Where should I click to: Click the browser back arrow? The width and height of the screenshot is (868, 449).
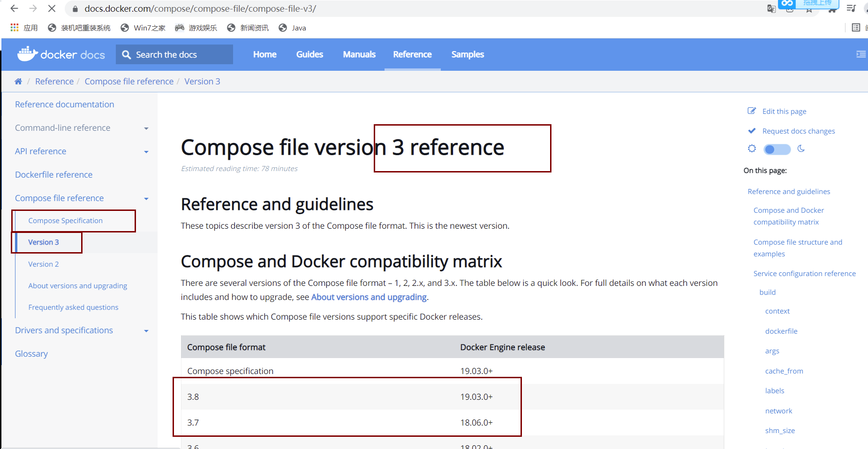tap(14, 8)
